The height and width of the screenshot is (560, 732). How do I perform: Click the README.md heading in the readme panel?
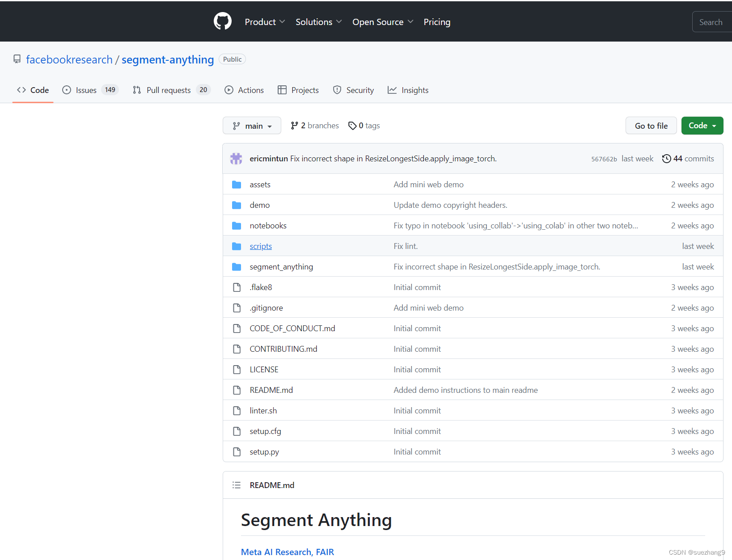point(272,485)
